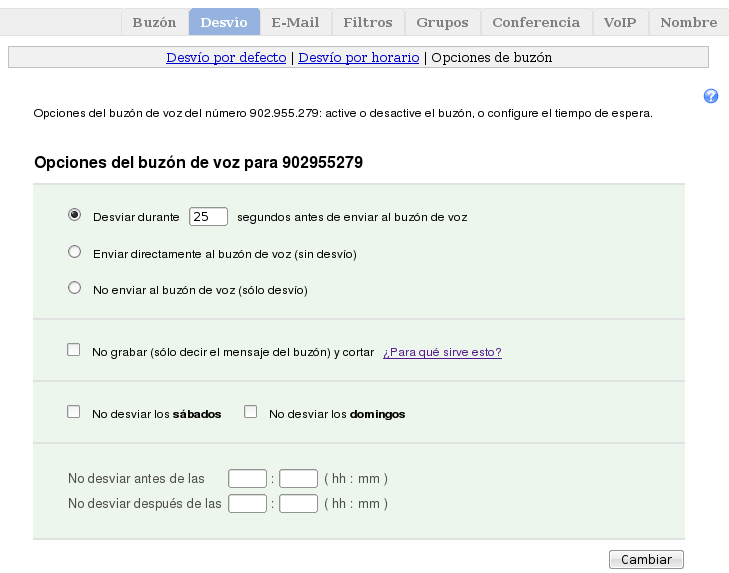This screenshot has height=573, width=729.
Task: Open the Buzón tab
Action: (x=154, y=22)
